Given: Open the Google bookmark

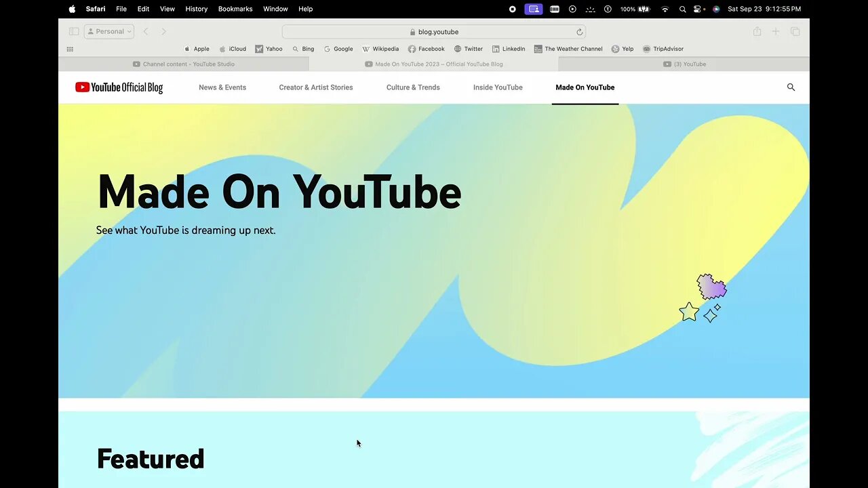Looking at the screenshot, I should [338, 49].
